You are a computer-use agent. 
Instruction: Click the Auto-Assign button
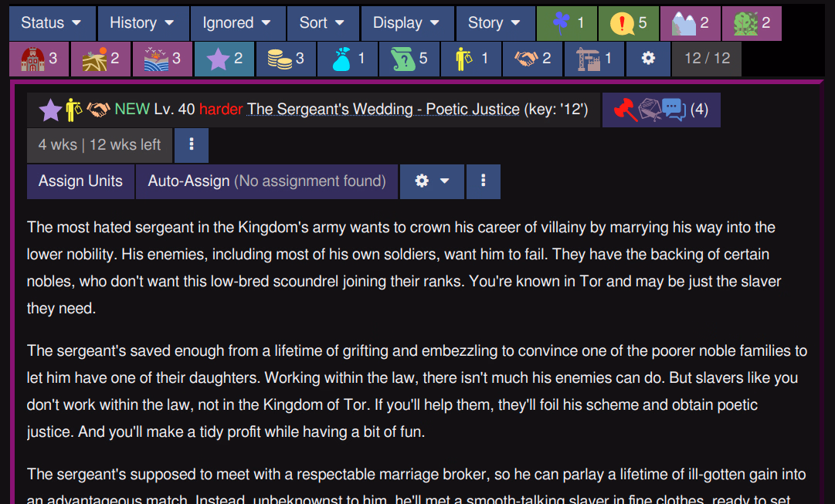click(x=266, y=181)
